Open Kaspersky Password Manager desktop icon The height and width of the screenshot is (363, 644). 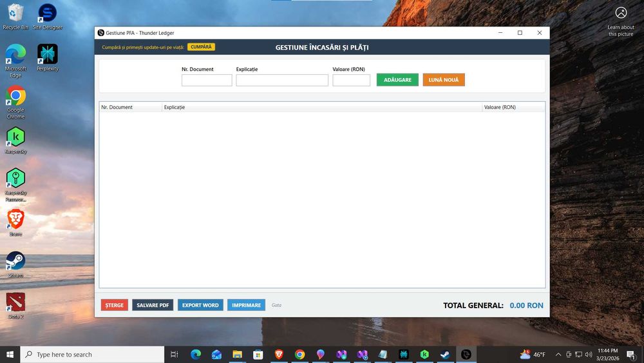[15, 184]
